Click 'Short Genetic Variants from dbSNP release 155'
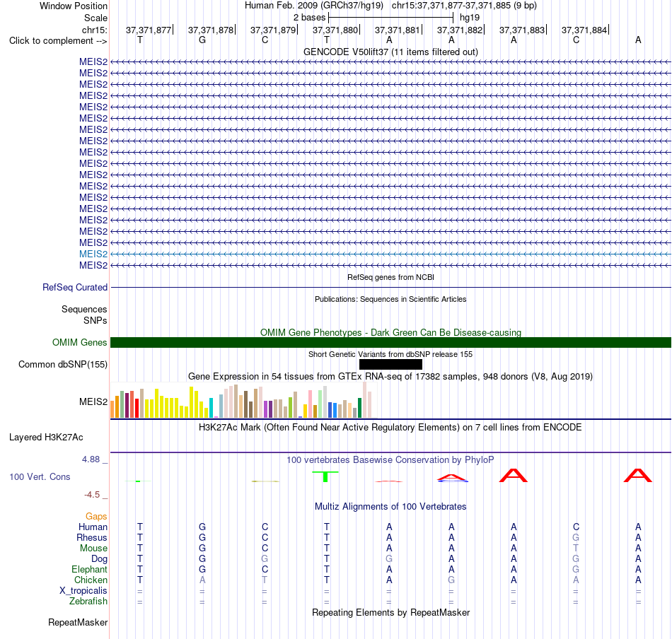672x639 pixels. [x=390, y=354]
